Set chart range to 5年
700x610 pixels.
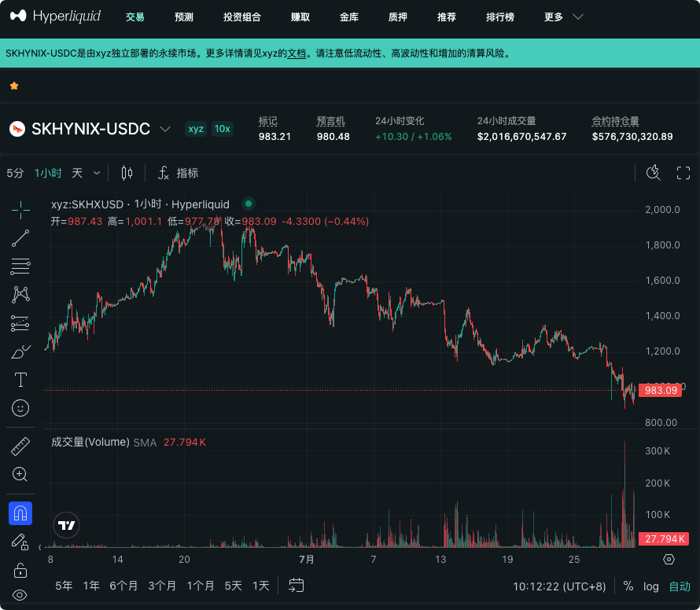[x=64, y=586]
